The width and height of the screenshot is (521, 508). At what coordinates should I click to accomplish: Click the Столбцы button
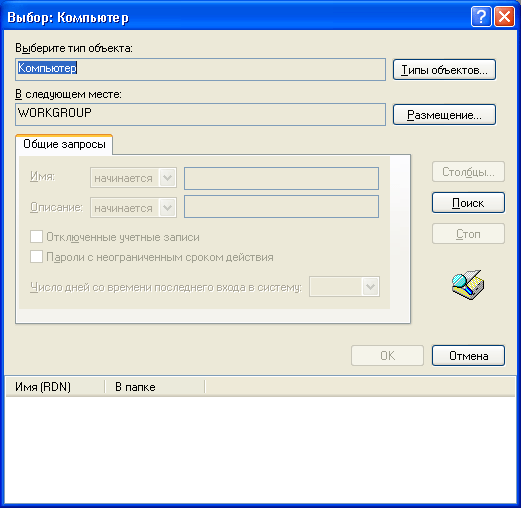click(x=468, y=172)
